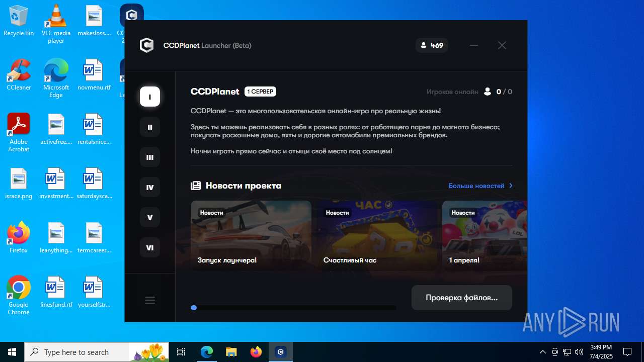Open Adobe Acrobat desktop shortcut

[19, 133]
